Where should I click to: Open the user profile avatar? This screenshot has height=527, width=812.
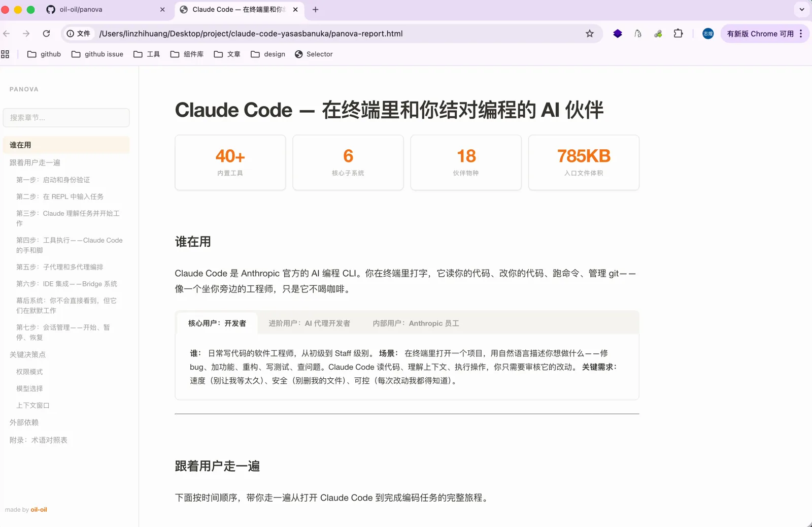pos(708,34)
